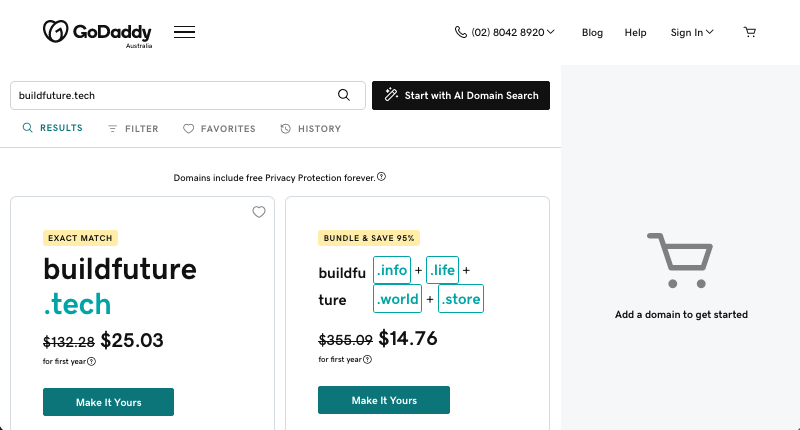
Task: Click the GoDaddy logo
Action: coord(98,32)
